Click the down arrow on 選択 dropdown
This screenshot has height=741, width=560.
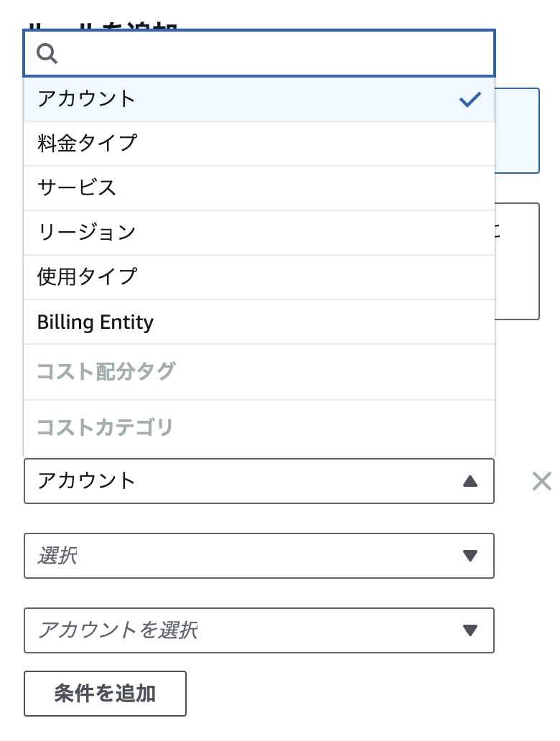pos(470,556)
